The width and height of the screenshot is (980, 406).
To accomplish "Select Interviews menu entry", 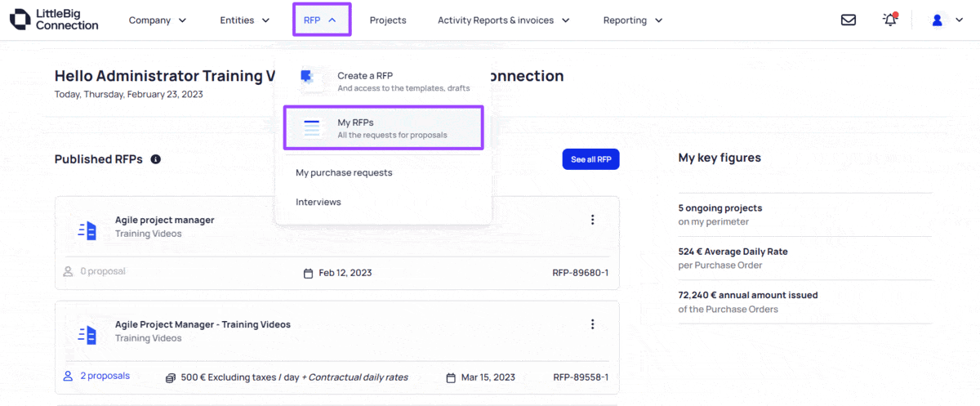I will tap(318, 202).
